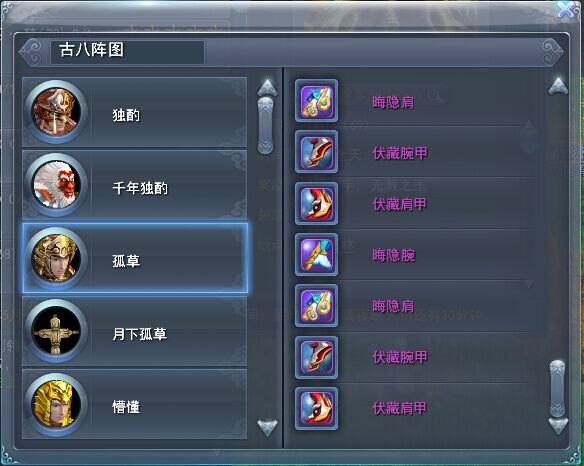Click the 千年独酌 white-haired avatar icon

click(x=56, y=185)
